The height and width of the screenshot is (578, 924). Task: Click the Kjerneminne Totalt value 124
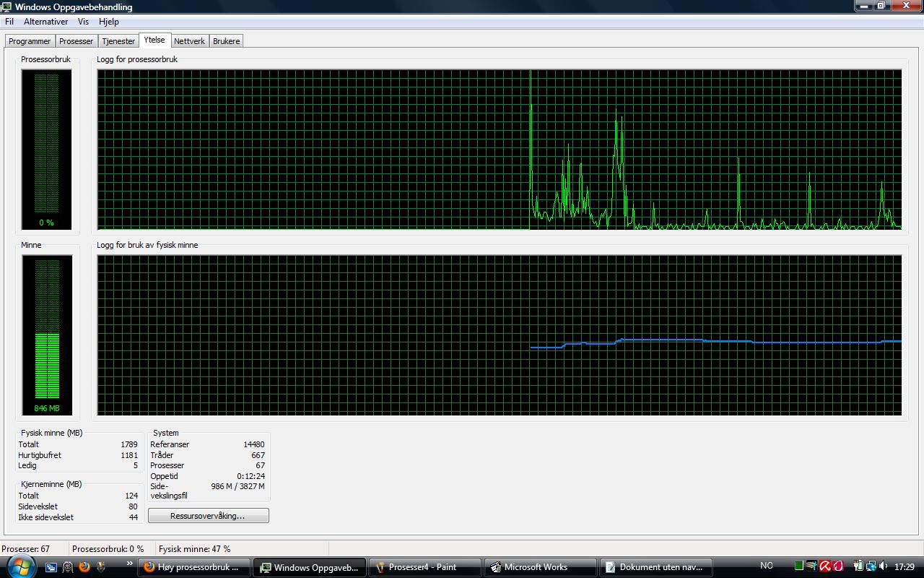pyautogui.click(x=131, y=496)
